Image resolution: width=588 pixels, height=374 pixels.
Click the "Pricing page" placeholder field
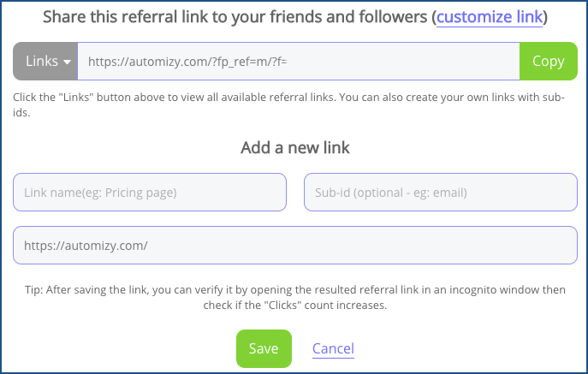tap(150, 193)
